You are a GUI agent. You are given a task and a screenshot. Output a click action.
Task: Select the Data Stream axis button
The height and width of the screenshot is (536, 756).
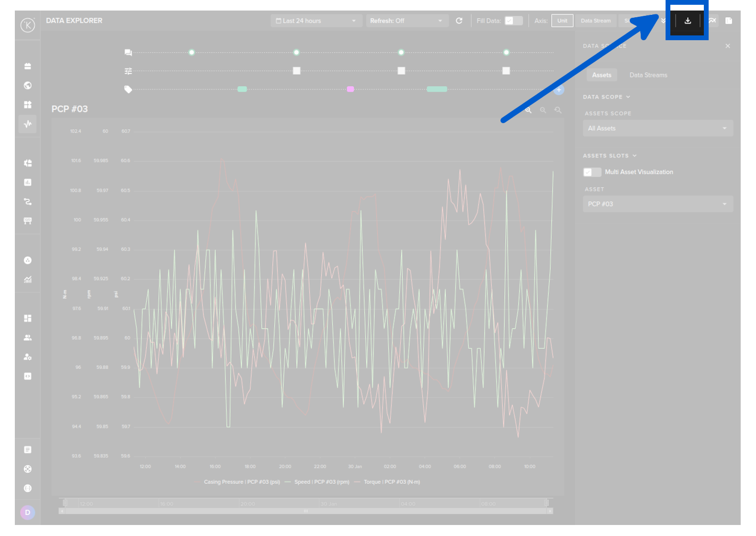596,21
